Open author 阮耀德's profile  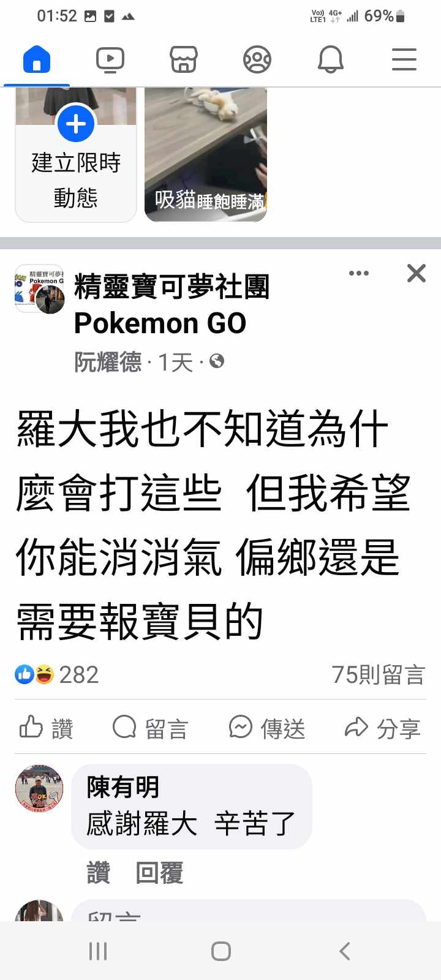tap(108, 362)
